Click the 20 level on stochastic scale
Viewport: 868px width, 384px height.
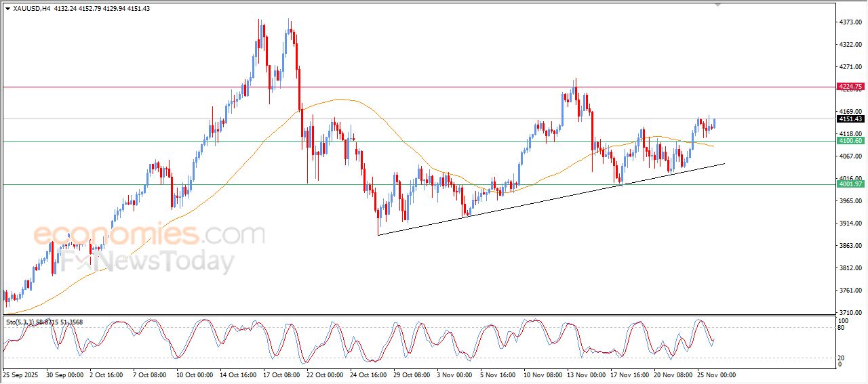click(x=842, y=357)
